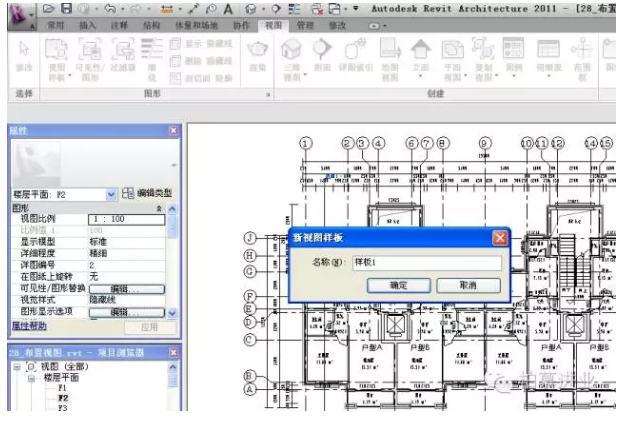Open the 可见性/图形 ribbon tool
Image resolution: width=626 pixels, height=421 pixels.
point(90,59)
